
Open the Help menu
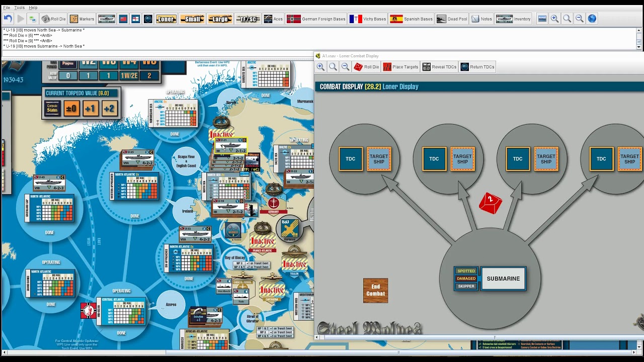33,8
